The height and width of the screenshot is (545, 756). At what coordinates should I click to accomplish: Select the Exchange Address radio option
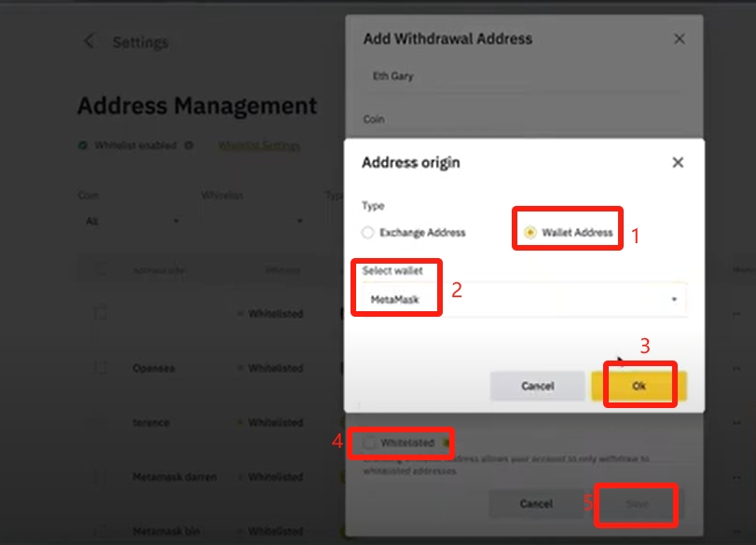click(367, 233)
